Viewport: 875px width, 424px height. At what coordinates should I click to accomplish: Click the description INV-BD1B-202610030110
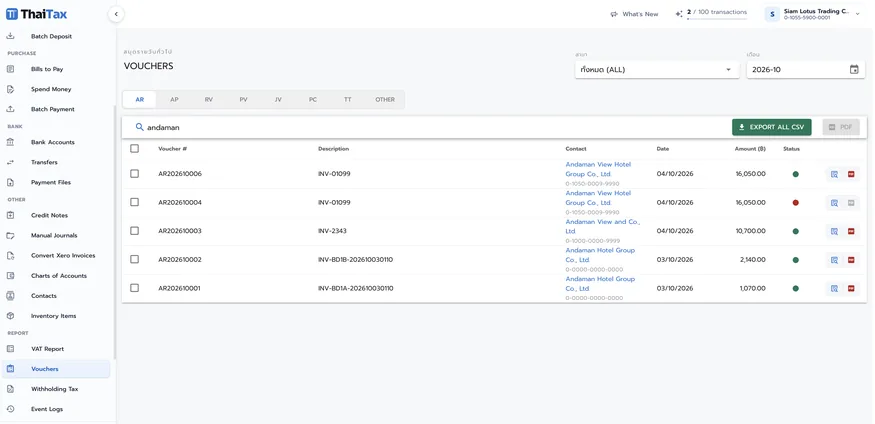pyautogui.click(x=355, y=259)
